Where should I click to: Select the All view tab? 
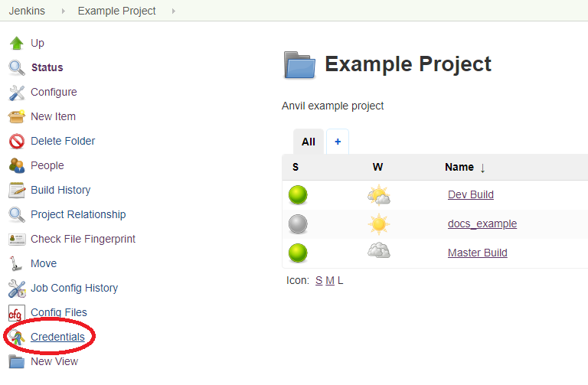coord(309,142)
